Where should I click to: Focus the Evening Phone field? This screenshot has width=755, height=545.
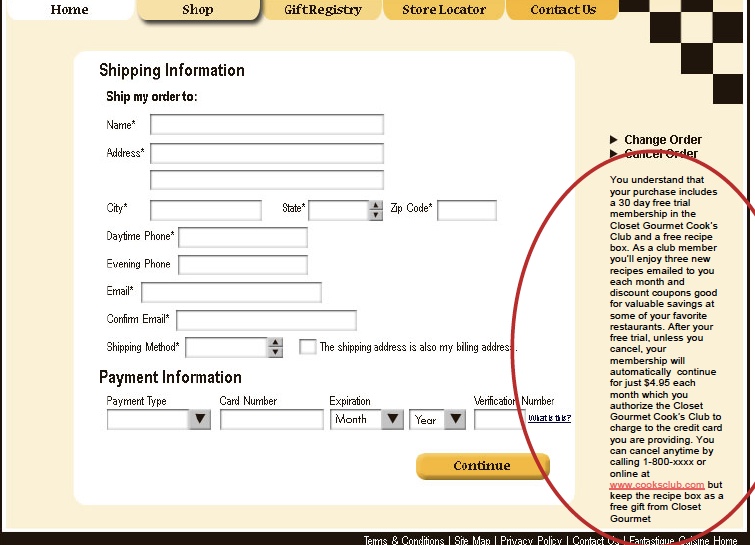243,265
